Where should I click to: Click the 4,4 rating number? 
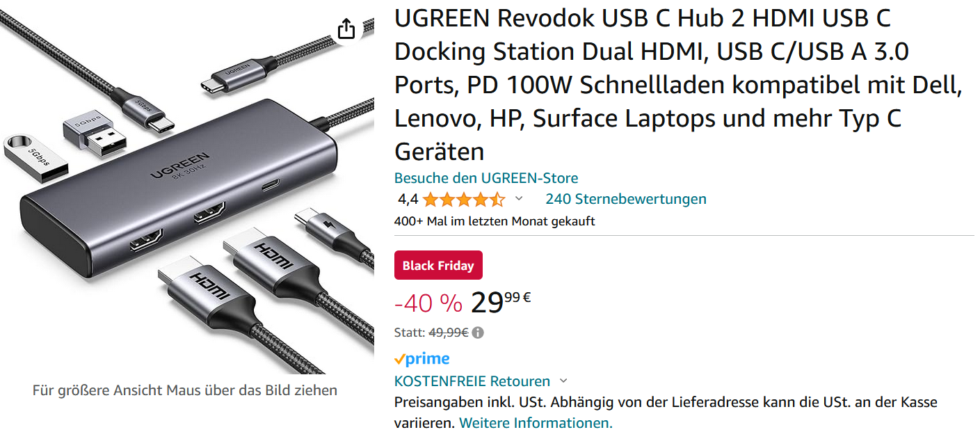pos(408,200)
